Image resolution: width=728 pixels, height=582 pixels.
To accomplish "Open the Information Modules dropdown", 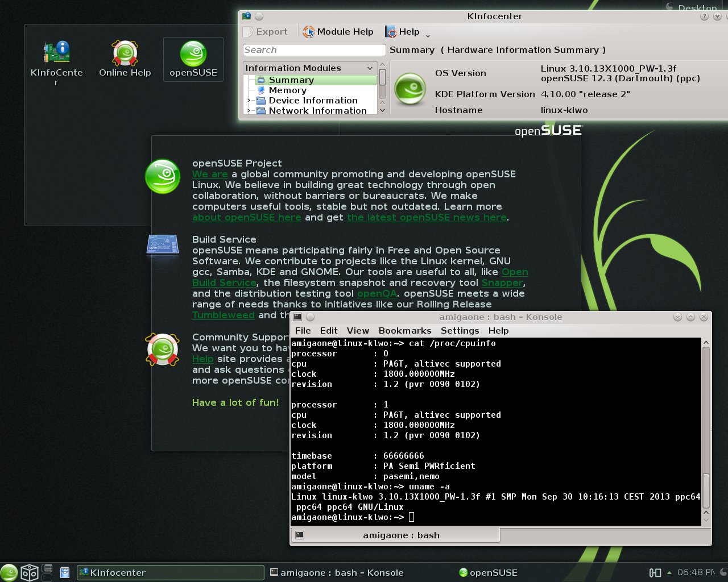I will (309, 68).
